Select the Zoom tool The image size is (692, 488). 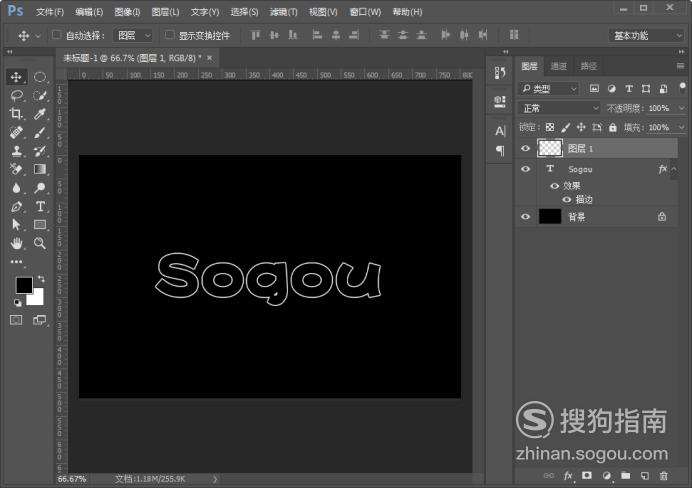(x=40, y=243)
